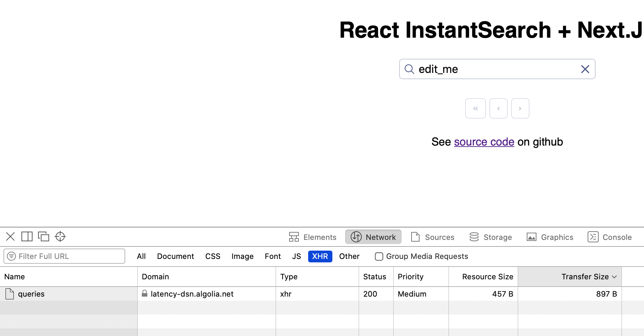Filter by Image resources
This screenshot has height=336, width=644.
tap(242, 256)
